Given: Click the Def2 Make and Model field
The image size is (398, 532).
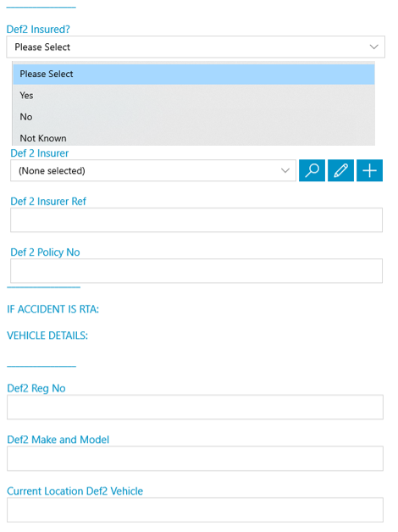Looking at the screenshot, I should tap(195, 458).
